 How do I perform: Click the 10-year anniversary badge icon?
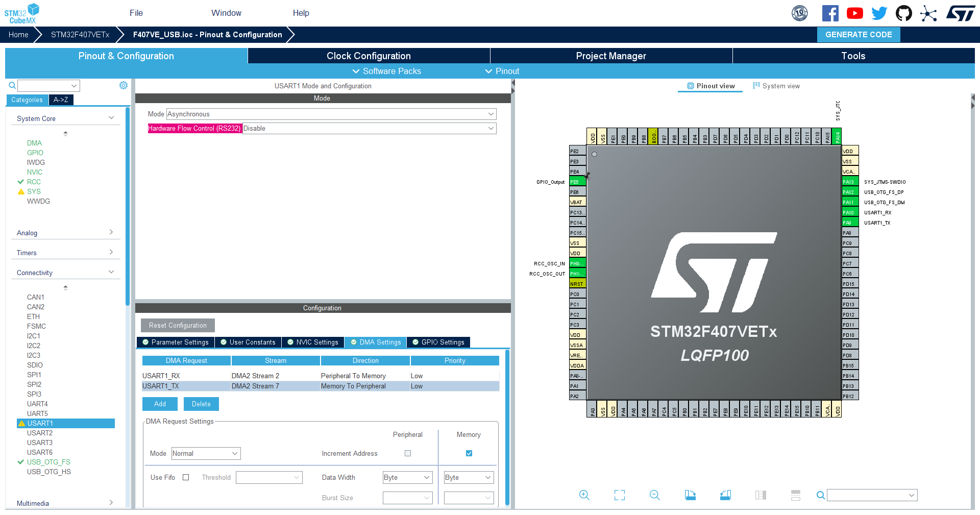click(x=800, y=13)
